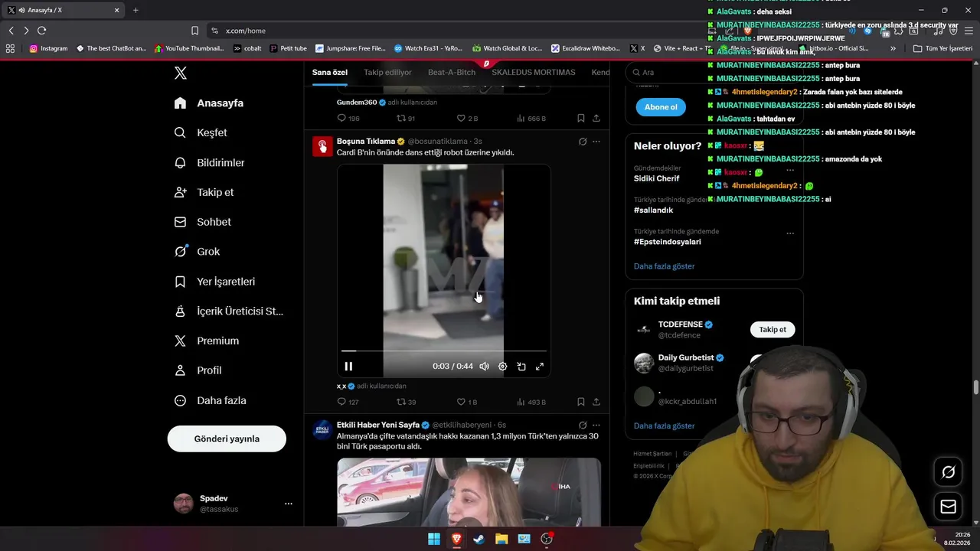The image size is (980, 551).
Task: Open Profil page
Action: tap(198, 370)
